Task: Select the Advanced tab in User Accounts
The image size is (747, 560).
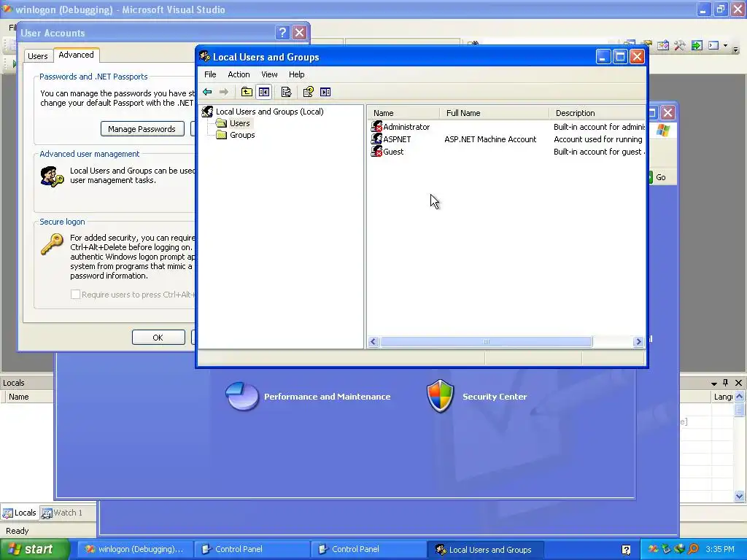Action: click(x=76, y=55)
